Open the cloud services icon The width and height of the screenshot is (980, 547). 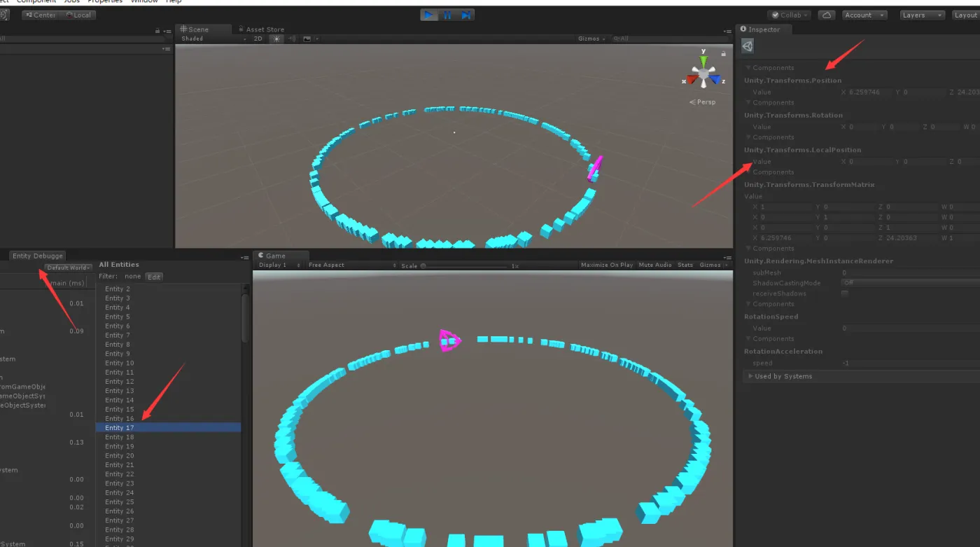click(827, 15)
